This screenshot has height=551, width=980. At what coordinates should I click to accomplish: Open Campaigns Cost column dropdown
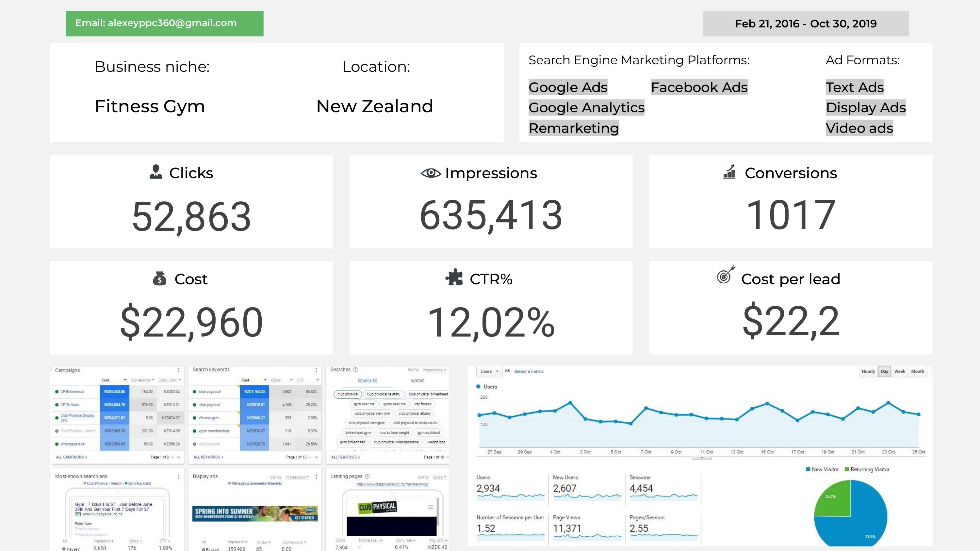pyautogui.click(x=125, y=380)
